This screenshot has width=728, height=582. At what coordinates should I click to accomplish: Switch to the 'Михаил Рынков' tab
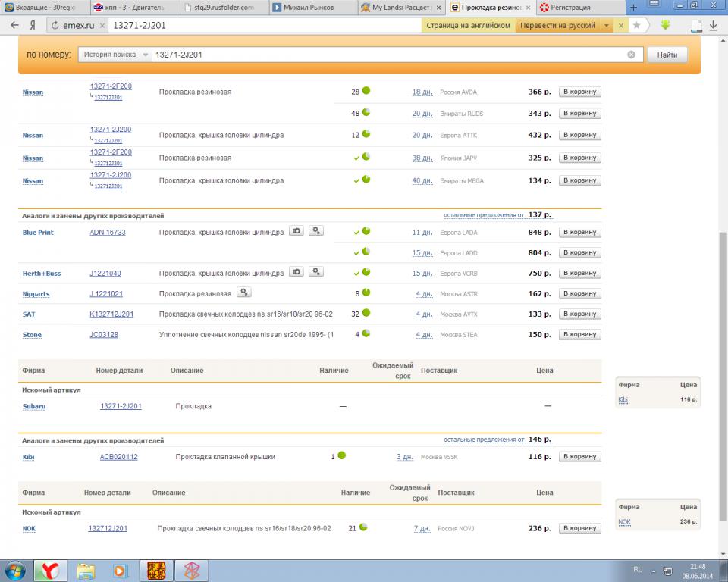tap(313, 8)
